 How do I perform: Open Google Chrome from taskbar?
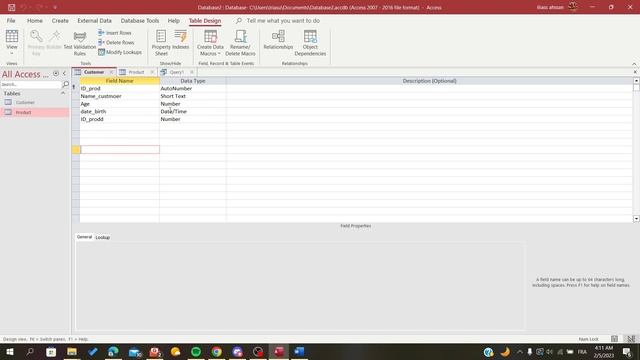point(217,351)
